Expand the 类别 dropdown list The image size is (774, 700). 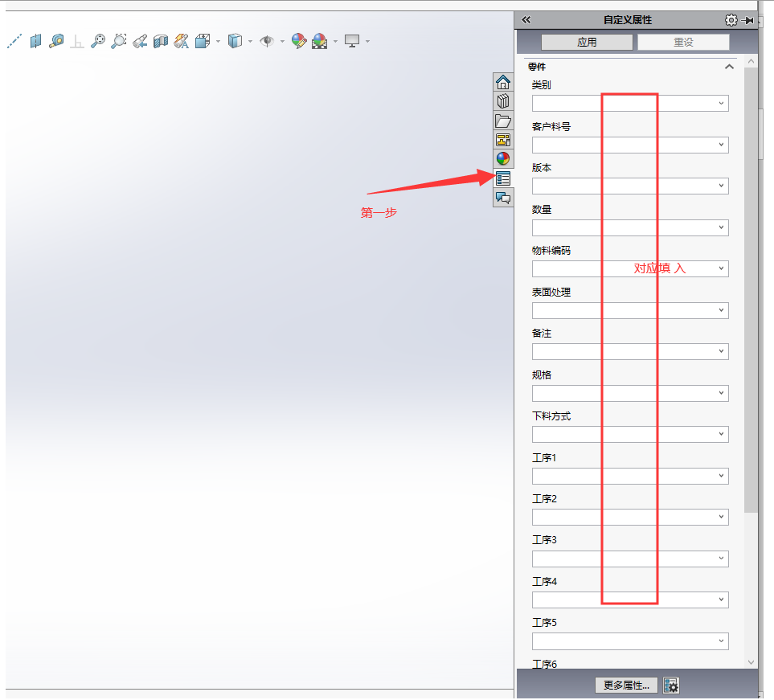pyautogui.click(x=721, y=104)
